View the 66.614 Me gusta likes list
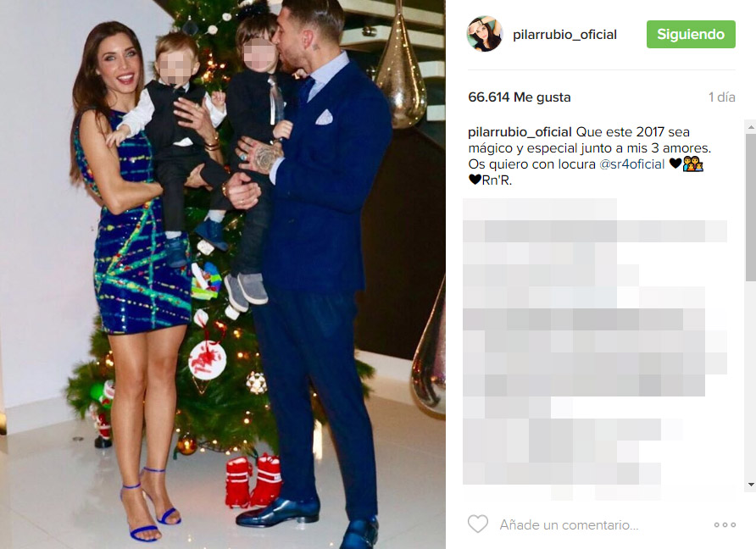The width and height of the screenshot is (756, 549). click(x=520, y=97)
